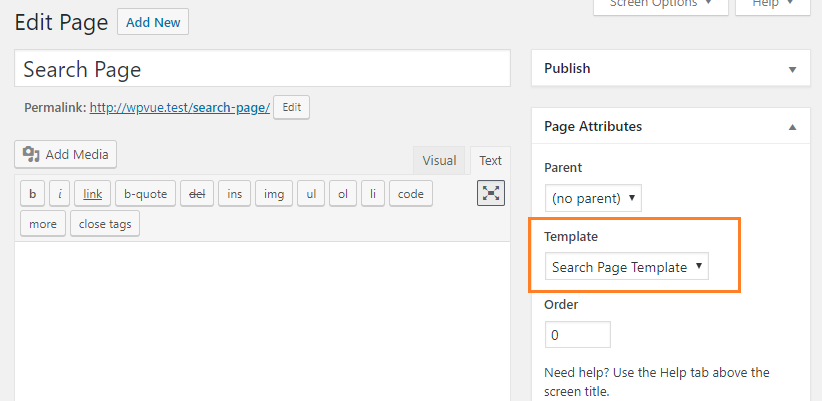Click the Search Page title field
The width and height of the screenshot is (822, 401).
click(262, 69)
